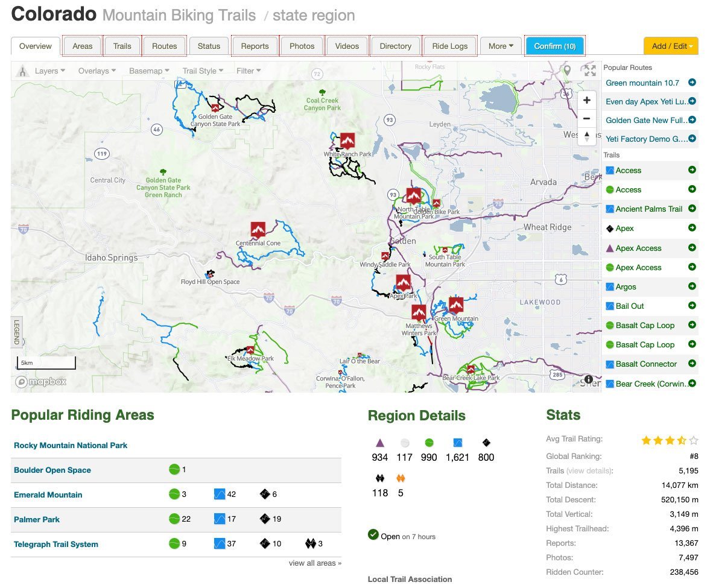Click the view all areas link
This screenshot has width=716, height=588.
(315, 563)
